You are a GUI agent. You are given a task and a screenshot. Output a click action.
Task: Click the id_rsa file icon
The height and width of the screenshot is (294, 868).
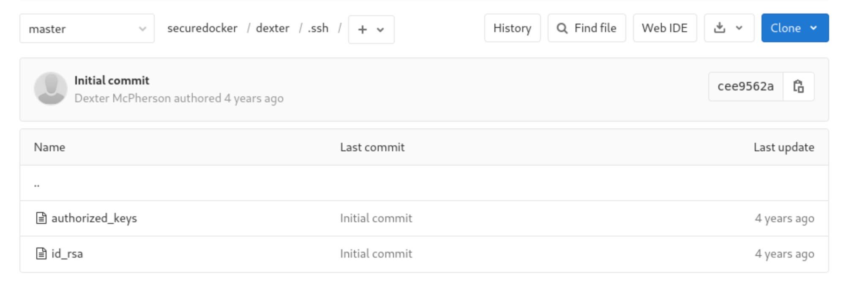click(x=41, y=253)
